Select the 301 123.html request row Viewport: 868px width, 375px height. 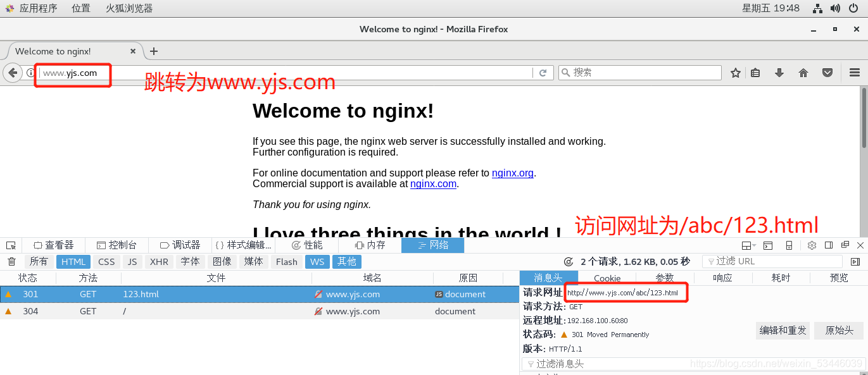(260, 294)
